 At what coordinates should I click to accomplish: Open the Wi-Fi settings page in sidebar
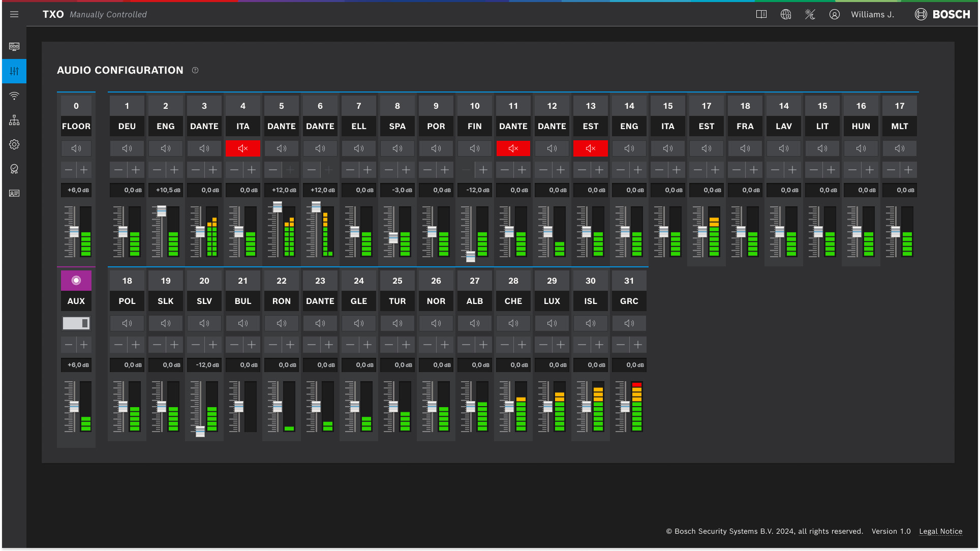tap(14, 95)
